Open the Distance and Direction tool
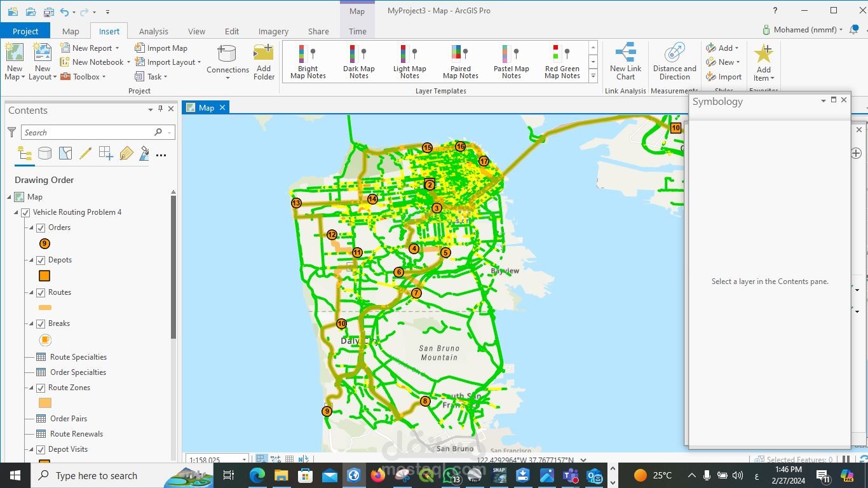This screenshot has height=488, width=868. pos(674,62)
